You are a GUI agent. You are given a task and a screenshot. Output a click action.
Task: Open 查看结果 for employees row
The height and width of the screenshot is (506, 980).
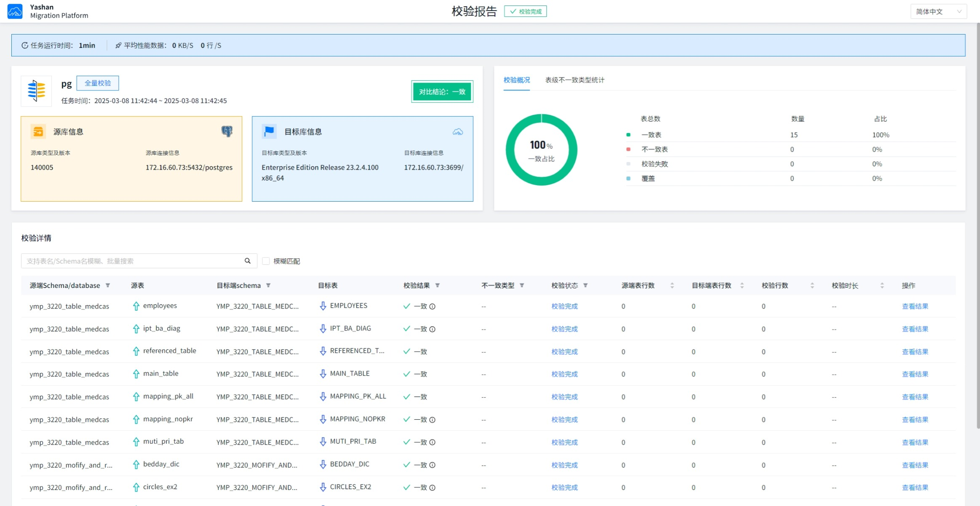[915, 306]
